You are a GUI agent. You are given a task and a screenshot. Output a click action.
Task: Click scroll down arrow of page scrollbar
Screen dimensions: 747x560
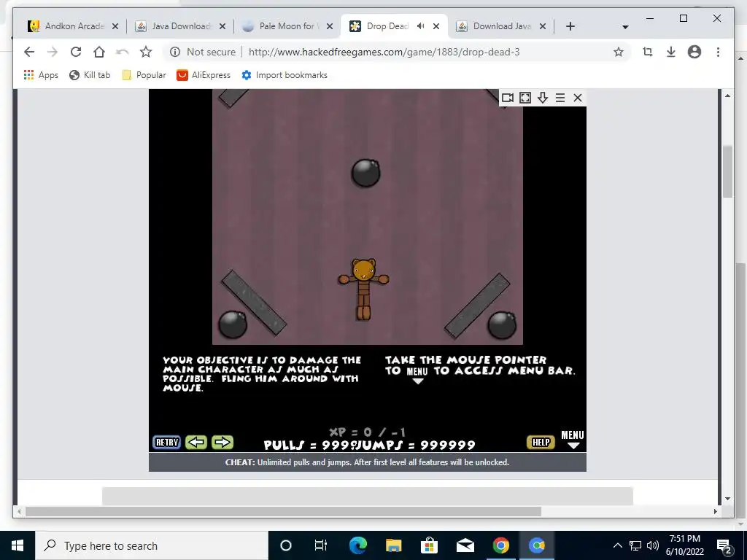(x=727, y=499)
